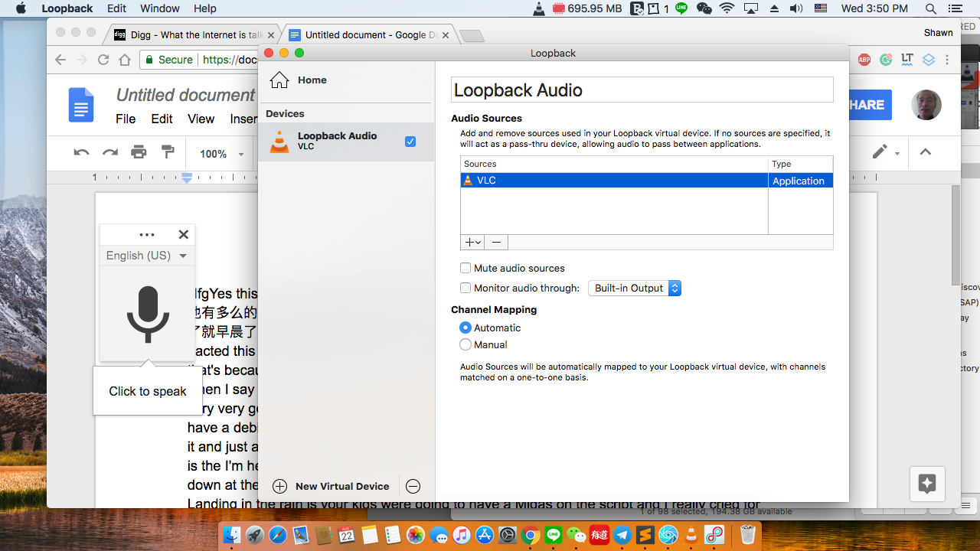Remove selected source with minus button
This screenshot has width=980, height=551.
pos(496,242)
